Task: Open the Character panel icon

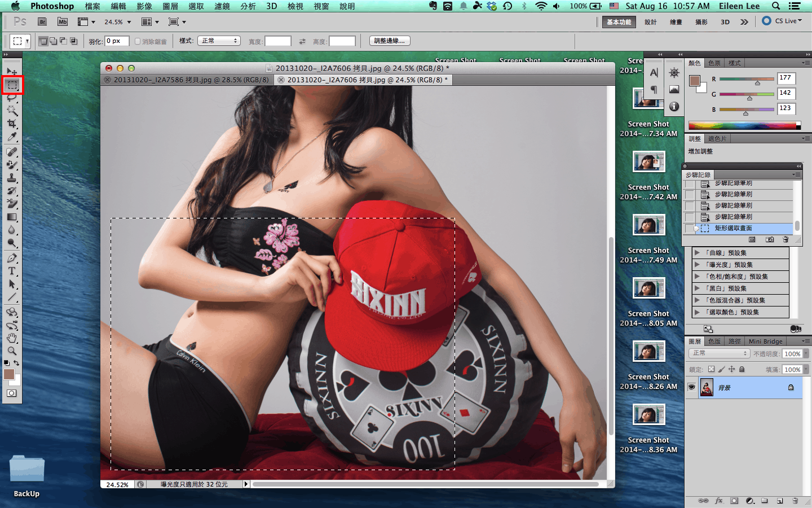Action: point(654,72)
